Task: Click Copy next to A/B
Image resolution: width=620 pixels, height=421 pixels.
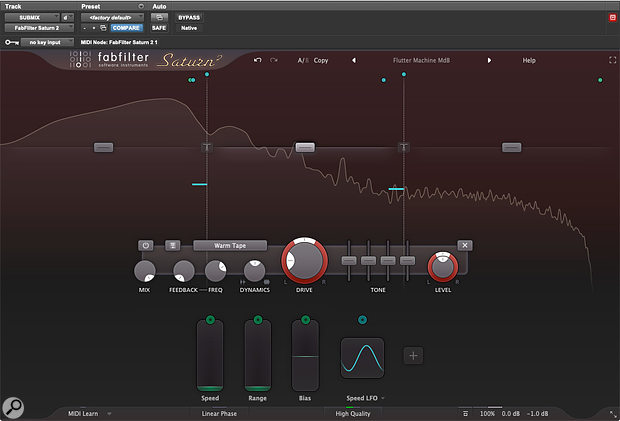Action: [x=321, y=60]
